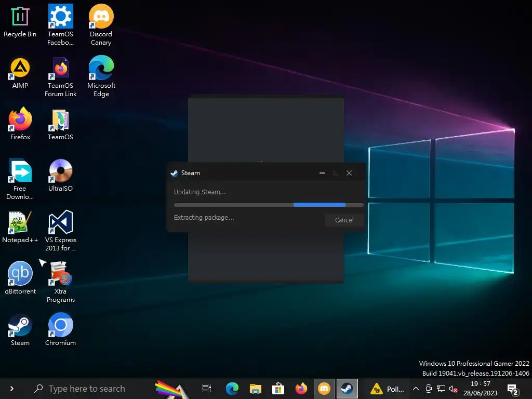The width and height of the screenshot is (532, 399).
Task: Switch to Steam taskbar button
Action: pos(347,389)
